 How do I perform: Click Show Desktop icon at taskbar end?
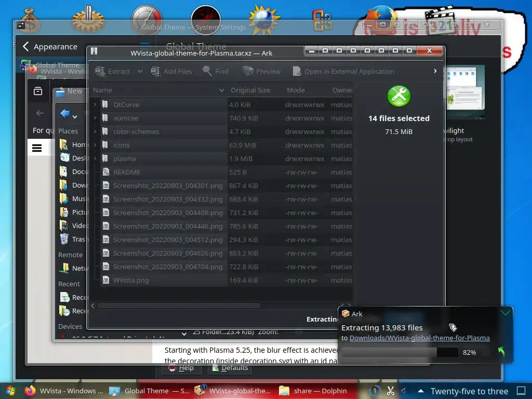click(x=521, y=391)
